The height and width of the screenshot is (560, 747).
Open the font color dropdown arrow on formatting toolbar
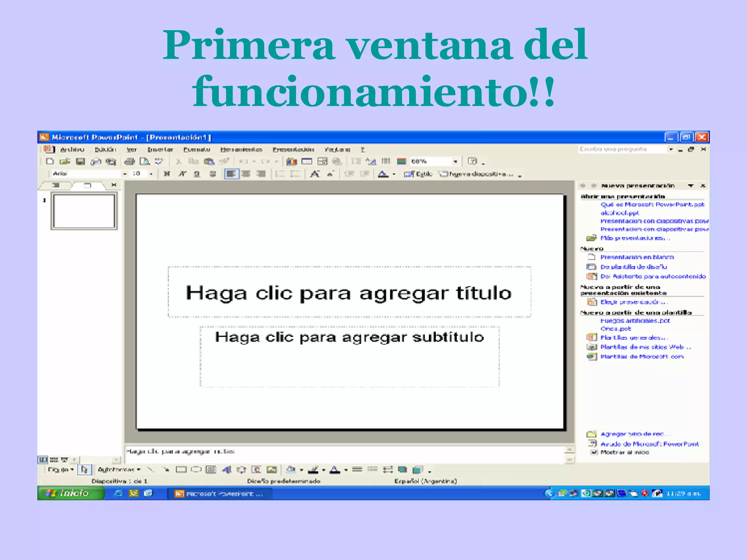pos(394,174)
